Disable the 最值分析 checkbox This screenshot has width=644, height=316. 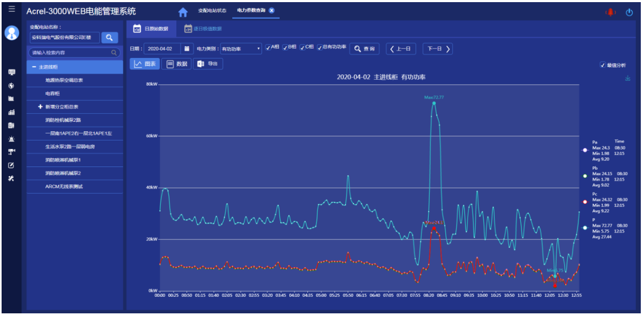pos(602,65)
